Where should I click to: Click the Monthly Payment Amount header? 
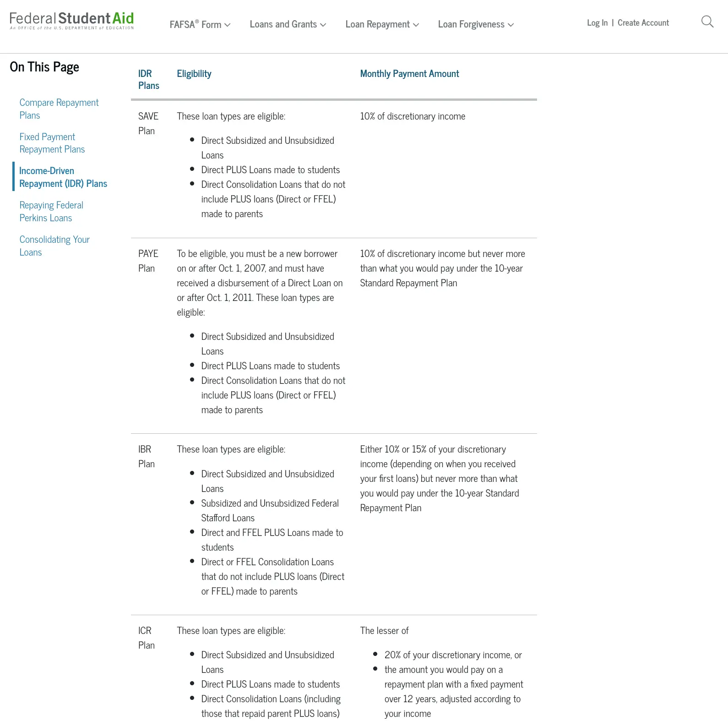[409, 73]
